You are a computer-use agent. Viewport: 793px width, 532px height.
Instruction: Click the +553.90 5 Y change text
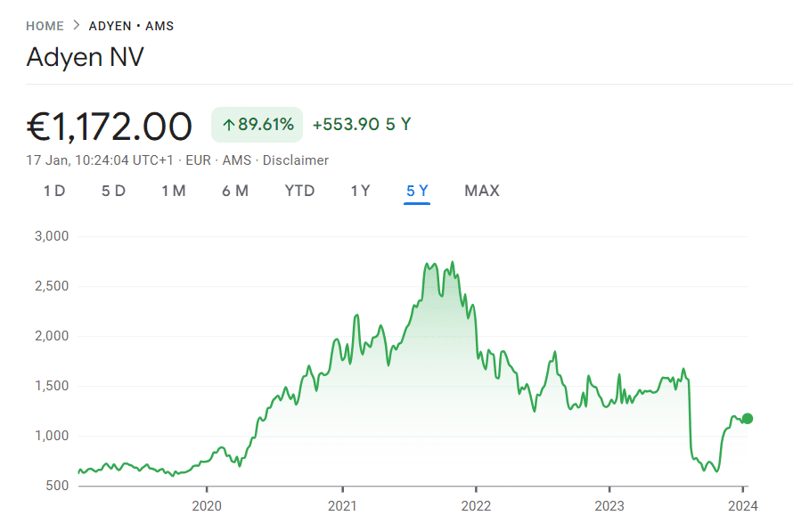coord(362,125)
